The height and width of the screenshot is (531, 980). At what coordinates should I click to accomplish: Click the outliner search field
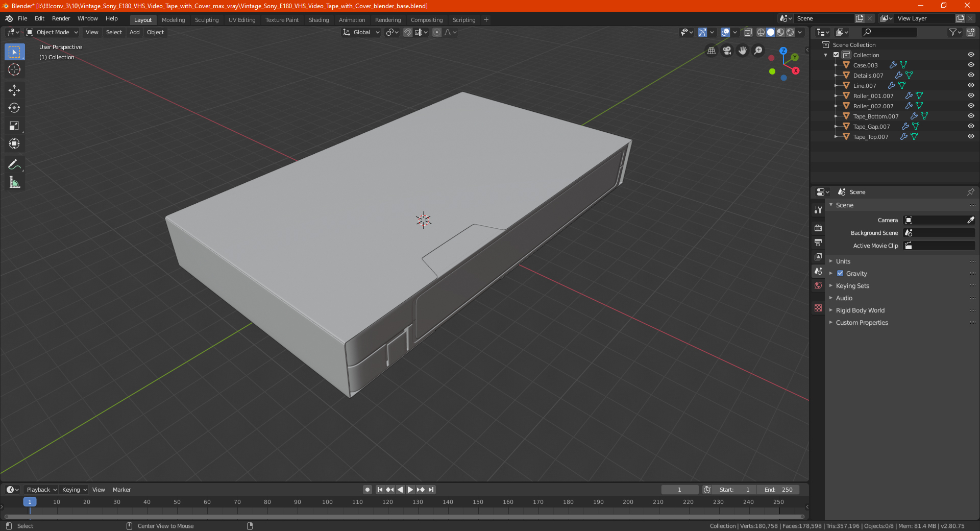889,32
